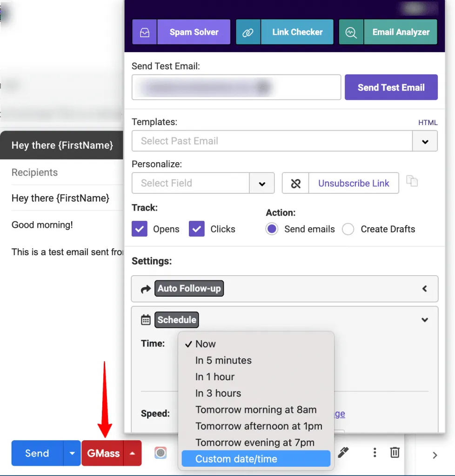Open the Spam Solver tool
Screen dimensions: 455x476
pos(194,32)
